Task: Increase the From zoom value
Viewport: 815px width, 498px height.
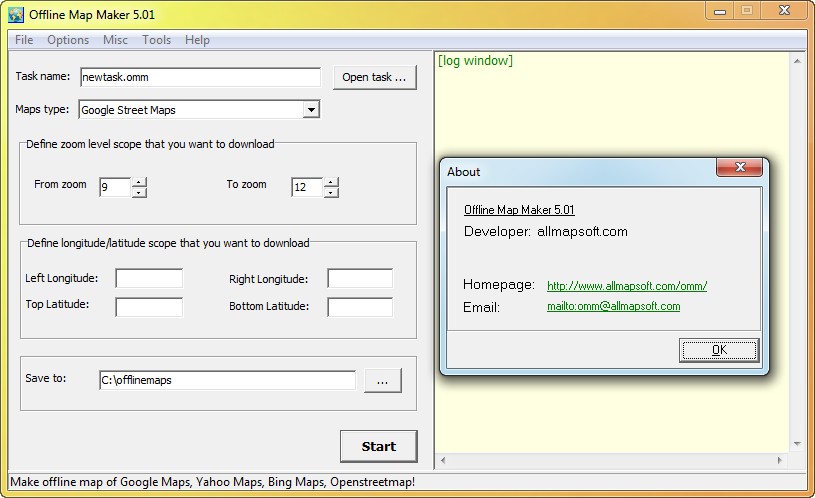Action: [x=139, y=182]
